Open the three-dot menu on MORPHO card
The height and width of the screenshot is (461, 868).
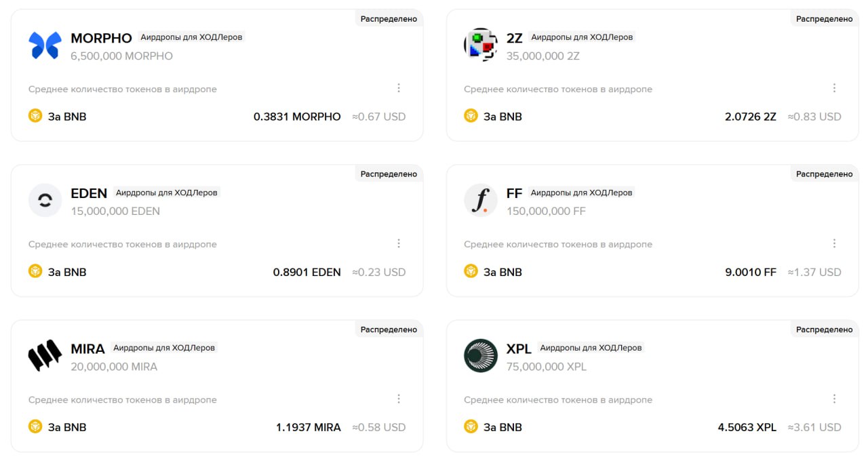[399, 88]
